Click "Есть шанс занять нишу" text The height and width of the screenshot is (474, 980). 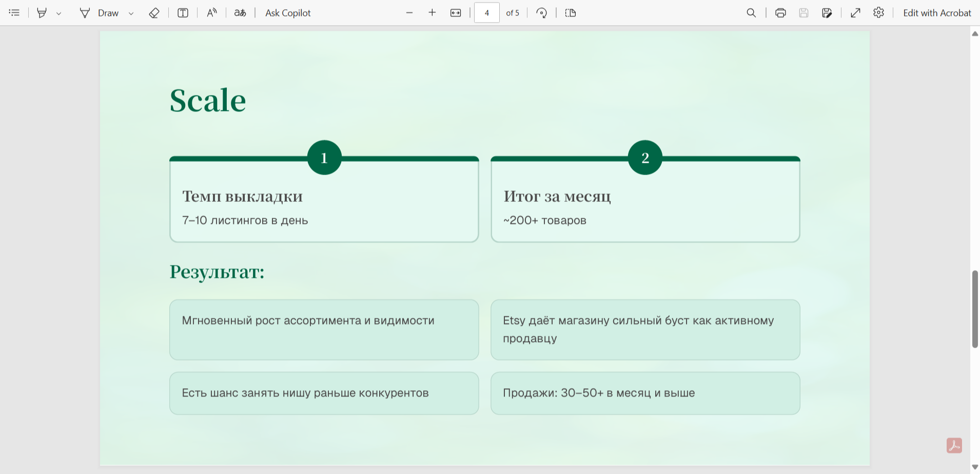247,393
